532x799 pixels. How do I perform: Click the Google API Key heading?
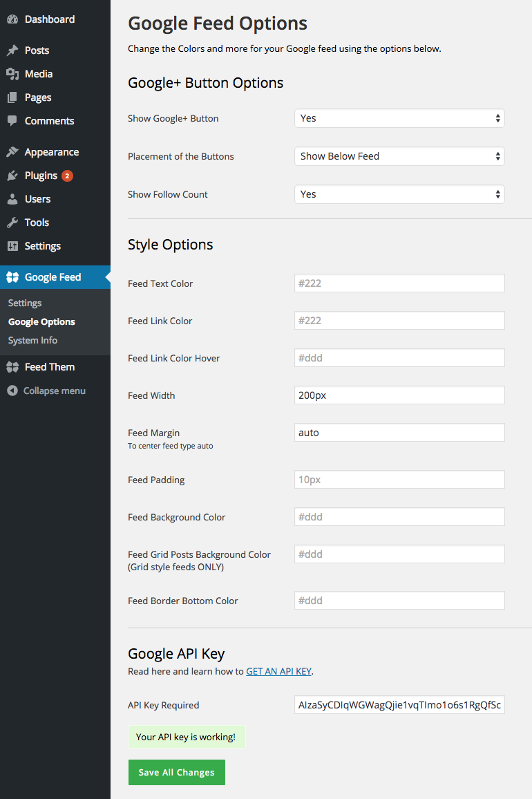(x=176, y=654)
